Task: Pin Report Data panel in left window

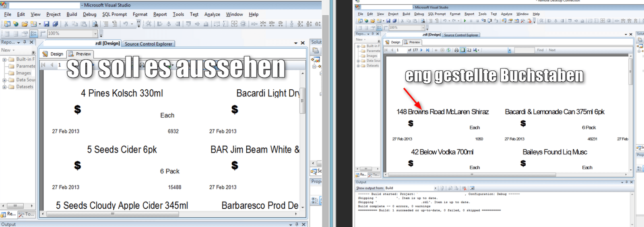Action: tap(25, 42)
